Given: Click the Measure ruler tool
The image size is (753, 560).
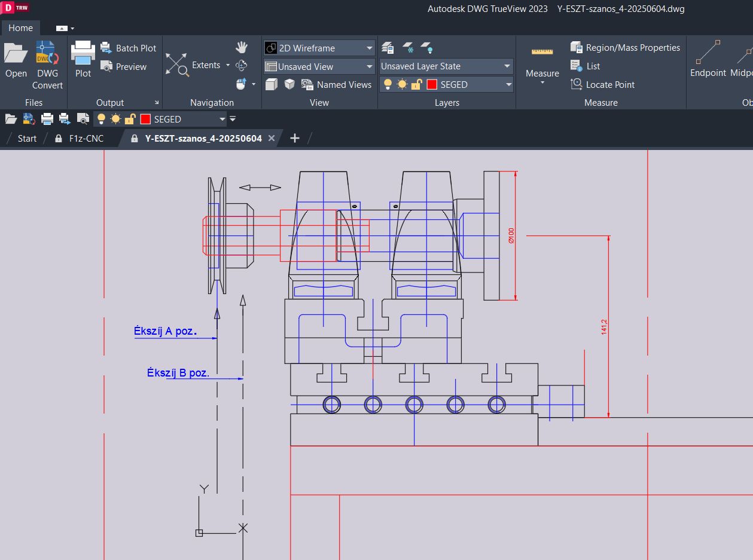Looking at the screenshot, I should click(x=542, y=52).
